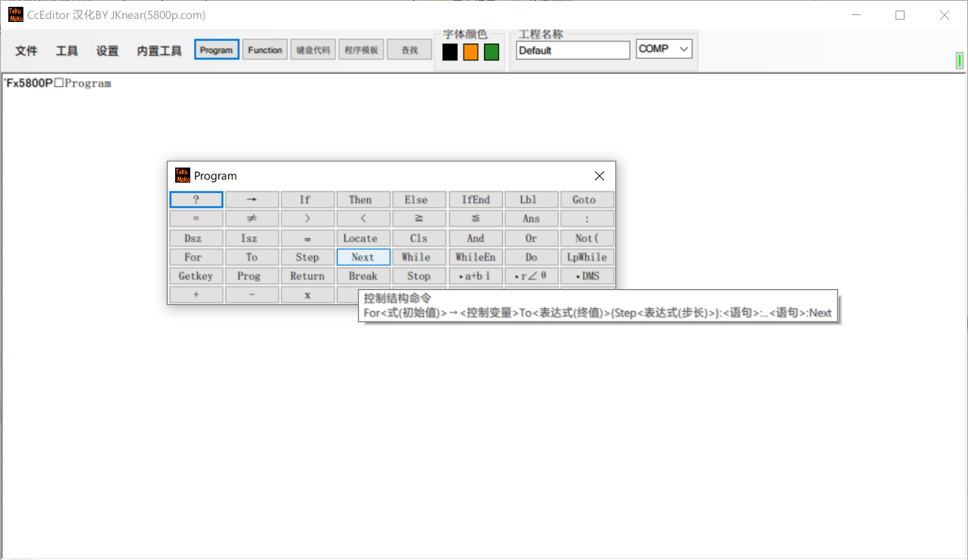Viewport: 968px width, 560px height.
Task: Insert the And operator
Action: click(x=476, y=238)
